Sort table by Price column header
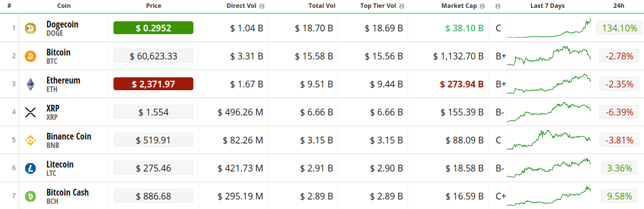Image resolution: width=644 pixels, height=209 pixels. pyautogui.click(x=154, y=6)
